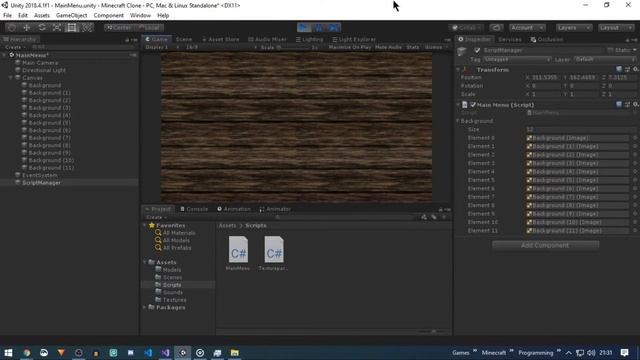Open the Layout dropdown
Viewport: 640px width, 360px height.
(616, 27)
